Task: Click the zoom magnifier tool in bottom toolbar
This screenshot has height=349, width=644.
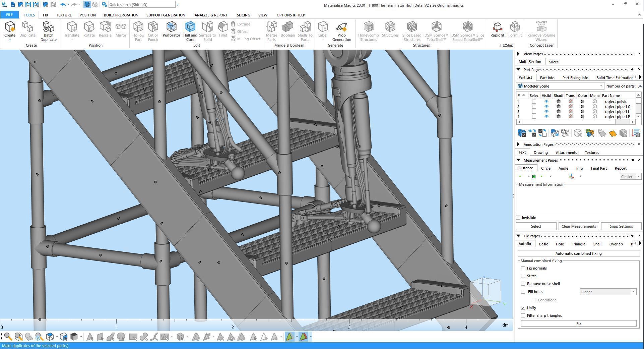Action: coord(8,337)
